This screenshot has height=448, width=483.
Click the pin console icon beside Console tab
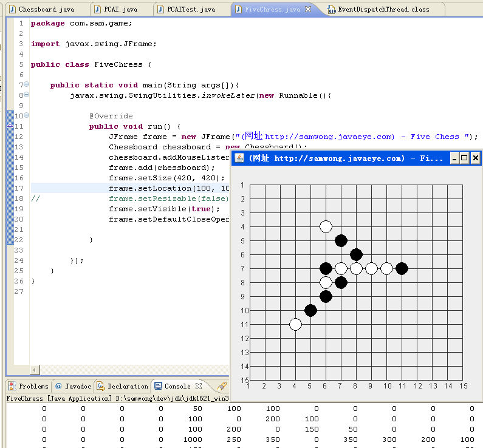(222, 386)
